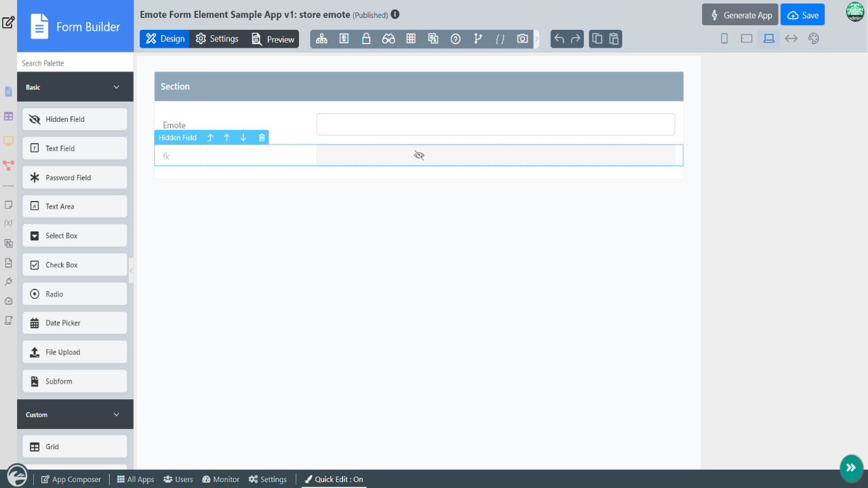
Task: Toggle Quick Edit mode
Action: coord(334,479)
